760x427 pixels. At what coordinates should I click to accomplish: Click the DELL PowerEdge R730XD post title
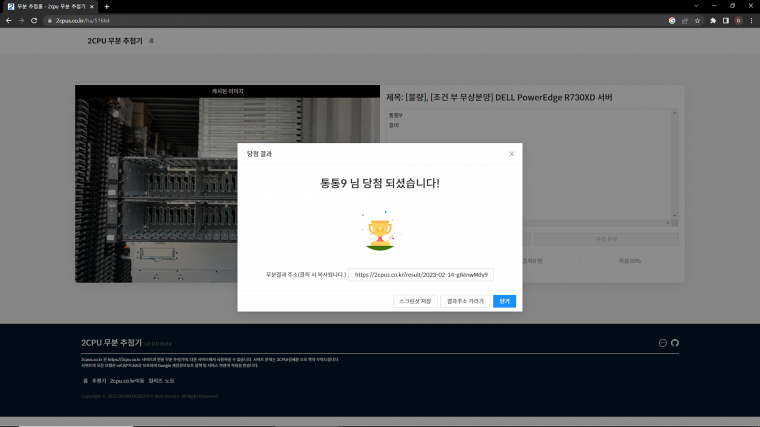(x=499, y=97)
